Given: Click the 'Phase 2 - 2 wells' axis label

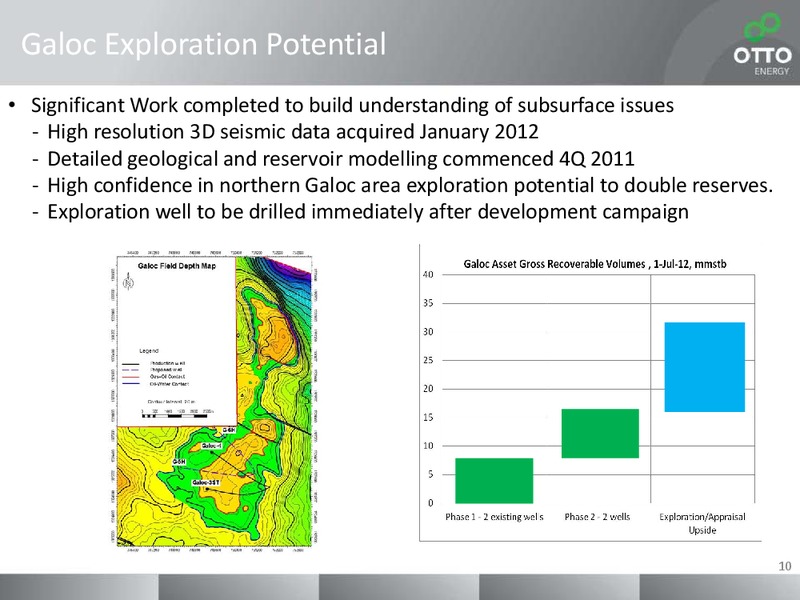Looking at the screenshot, I should [x=597, y=517].
